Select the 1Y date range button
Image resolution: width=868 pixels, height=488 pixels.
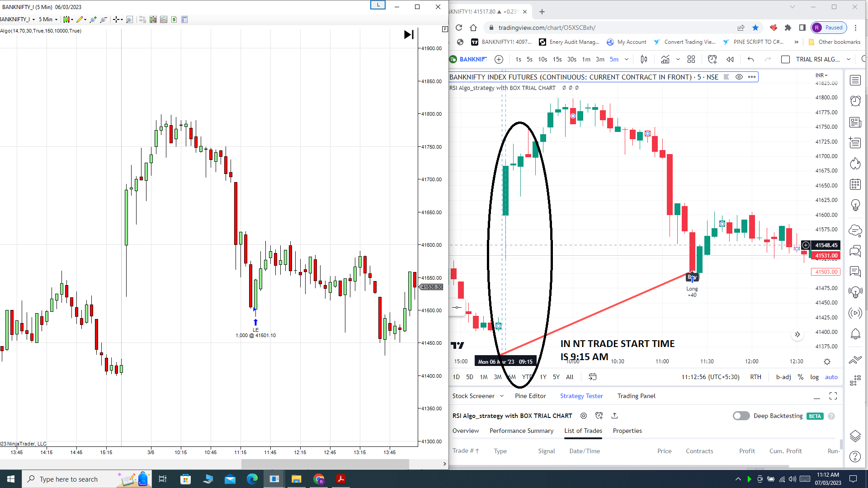[x=543, y=377]
